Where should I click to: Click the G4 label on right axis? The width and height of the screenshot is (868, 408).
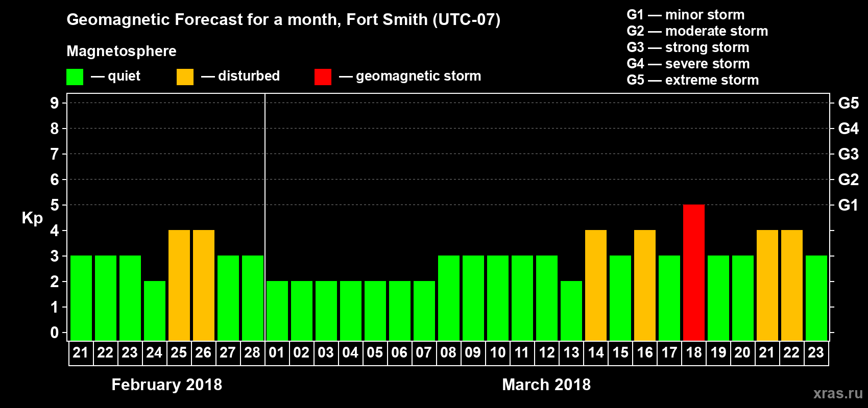[x=849, y=129]
